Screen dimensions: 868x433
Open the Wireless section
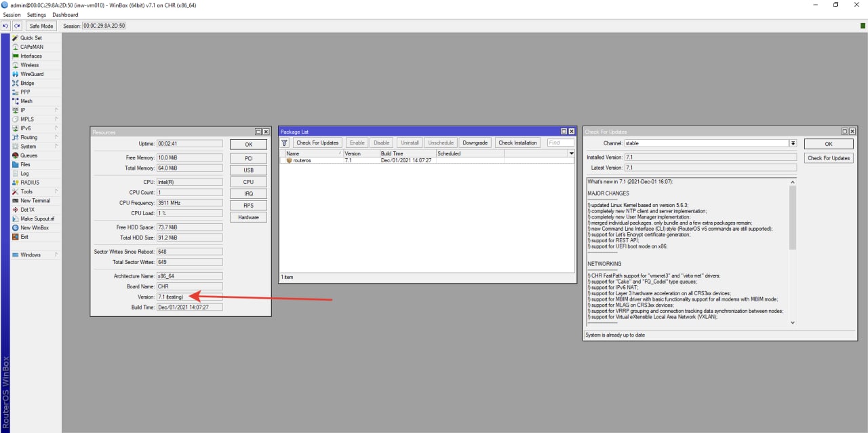[x=30, y=65]
